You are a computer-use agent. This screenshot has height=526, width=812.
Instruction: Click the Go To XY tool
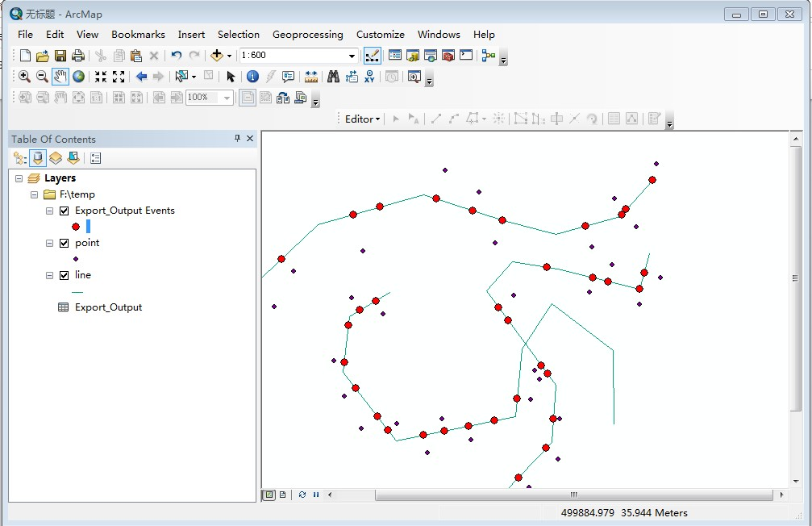pyautogui.click(x=369, y=77)
